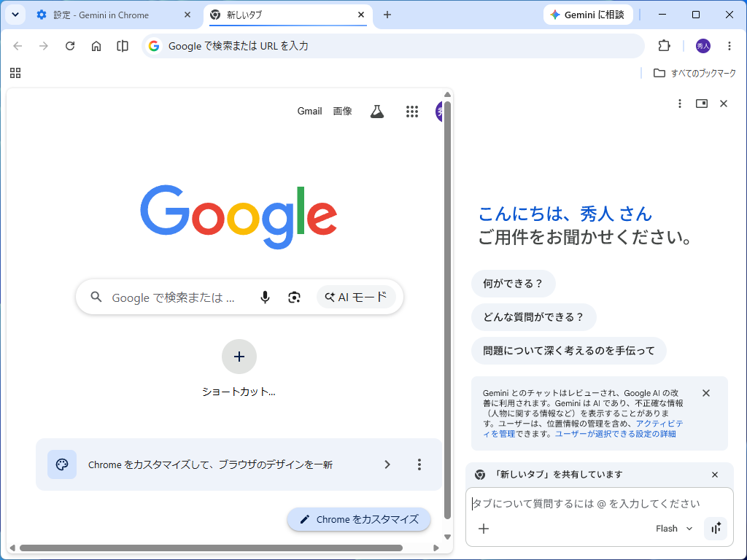The width and height of the screenshot is (747, 560).
Task: Open the home page icon
Action: (x=96, y=46)
